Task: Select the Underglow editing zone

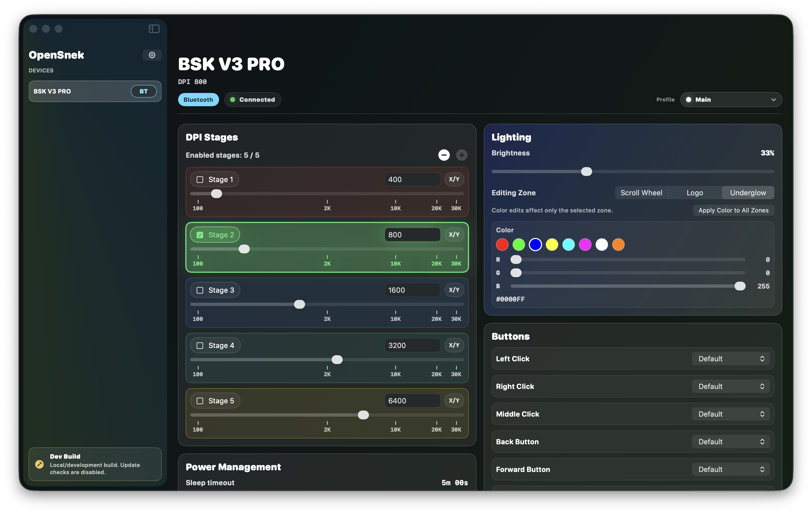Action: (748, 193)
